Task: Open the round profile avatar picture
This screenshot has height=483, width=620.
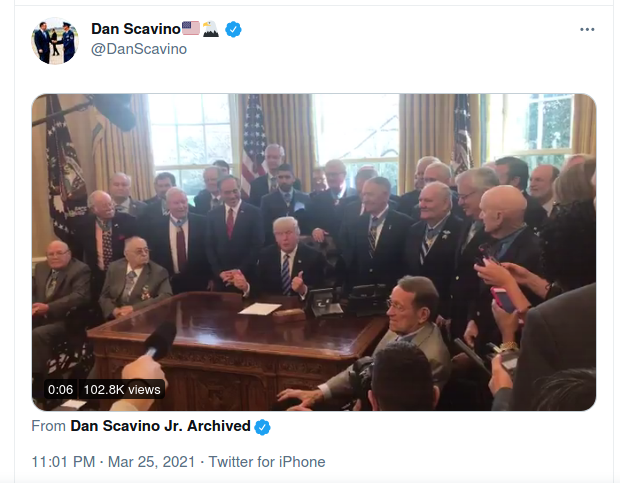Action: pyautogui.click(x=55, y=41)
